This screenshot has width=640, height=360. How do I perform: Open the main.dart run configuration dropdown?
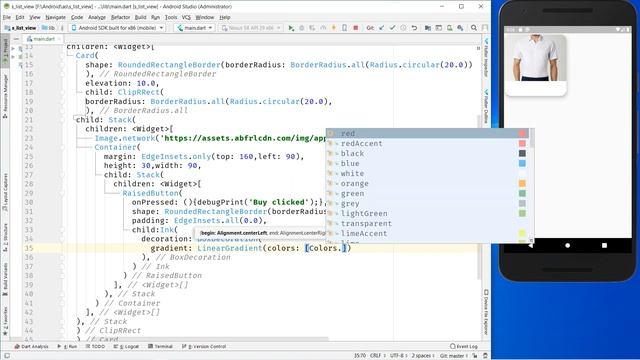[x=195, y=28]
